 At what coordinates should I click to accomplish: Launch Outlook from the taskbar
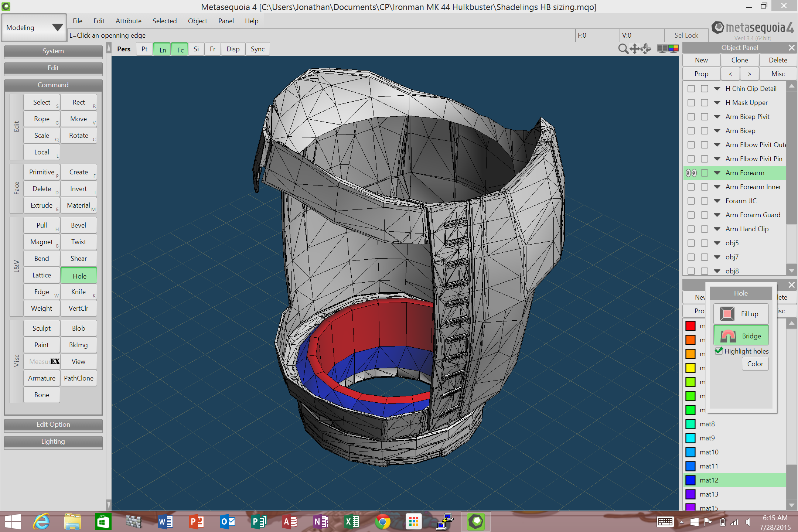tap(227, 522)
